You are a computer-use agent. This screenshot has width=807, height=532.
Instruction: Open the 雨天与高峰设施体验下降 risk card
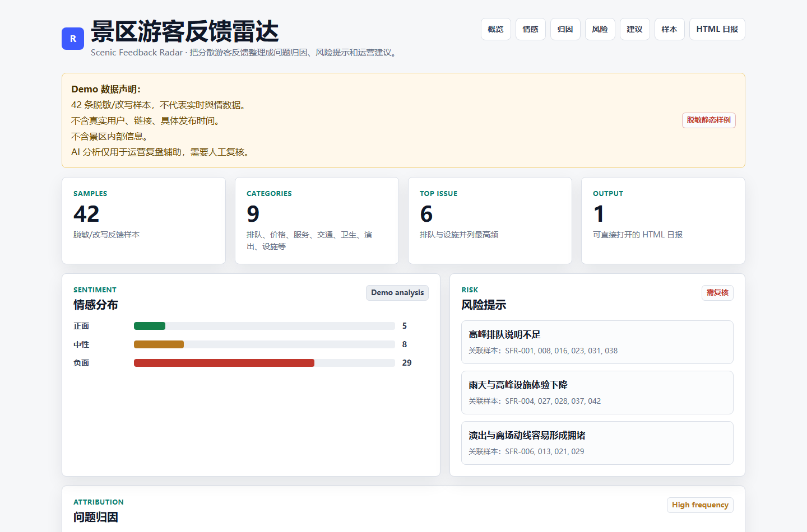(597, 393)
